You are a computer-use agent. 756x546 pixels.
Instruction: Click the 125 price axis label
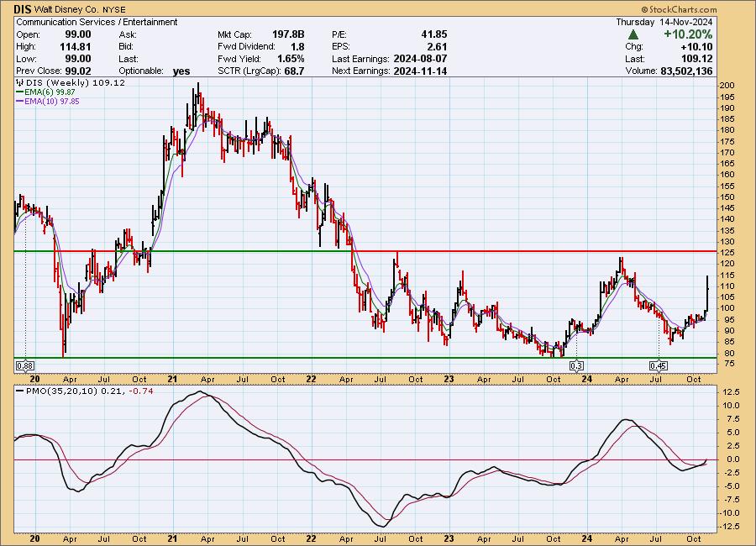pyautogui.click(x=727, y=253)
